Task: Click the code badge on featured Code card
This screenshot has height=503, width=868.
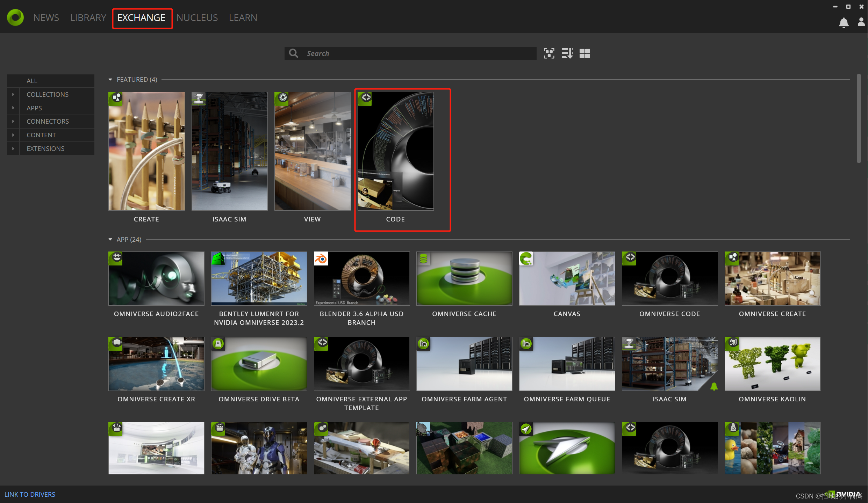Action: click(365, 98)
